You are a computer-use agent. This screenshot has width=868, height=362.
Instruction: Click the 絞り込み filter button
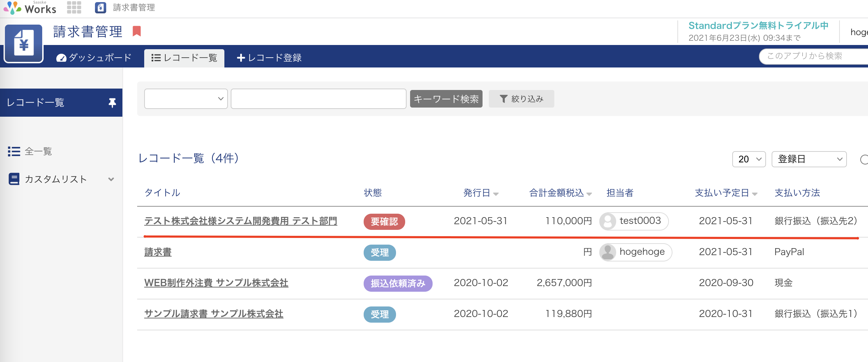[x=521, y=99]
